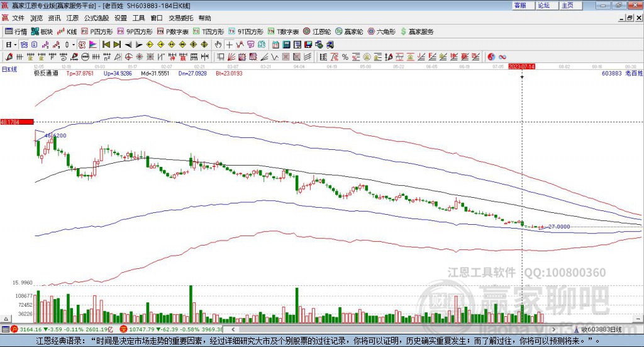Open the 9P四方形 tool

click(x=135, y=31)
